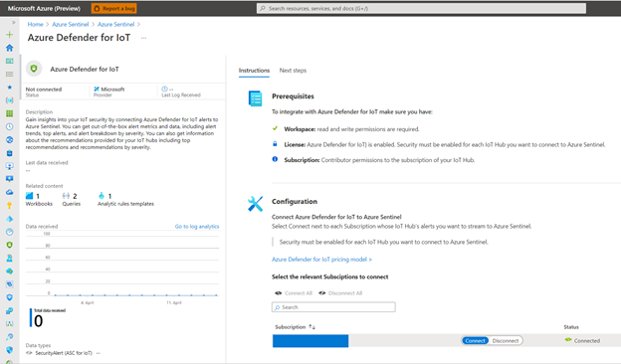The image size is (621, 364).
Task: Open the Resource groups bracket-cube icon
Action: click(10, 100)
